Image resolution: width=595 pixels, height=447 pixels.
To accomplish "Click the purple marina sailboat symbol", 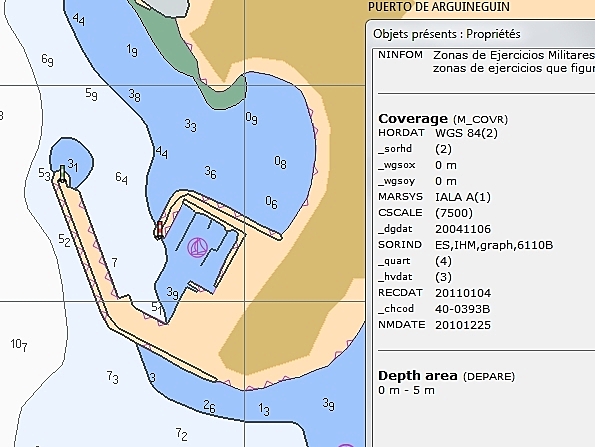I will (198, 248).
